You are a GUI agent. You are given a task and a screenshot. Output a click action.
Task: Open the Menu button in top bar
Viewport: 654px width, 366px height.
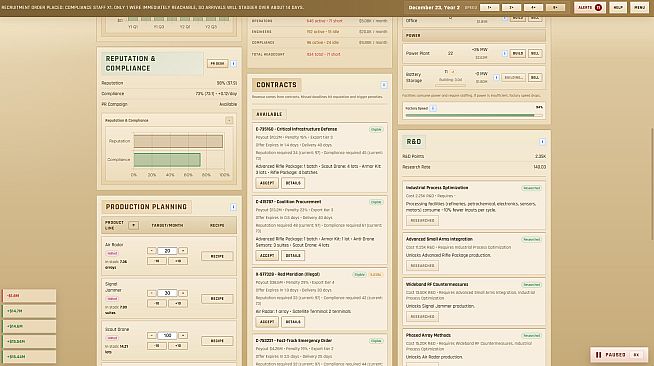[x=639, y=8]
